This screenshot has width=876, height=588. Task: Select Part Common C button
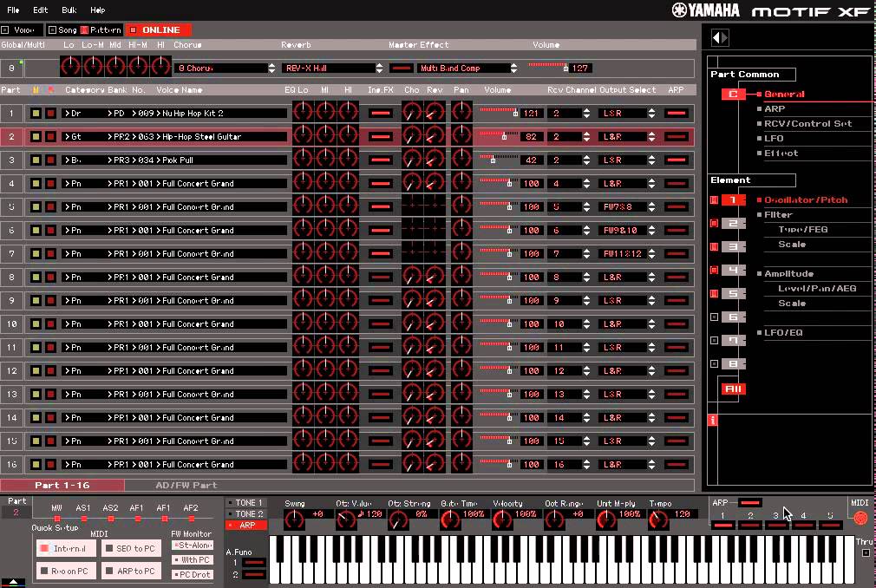[733, 94]
